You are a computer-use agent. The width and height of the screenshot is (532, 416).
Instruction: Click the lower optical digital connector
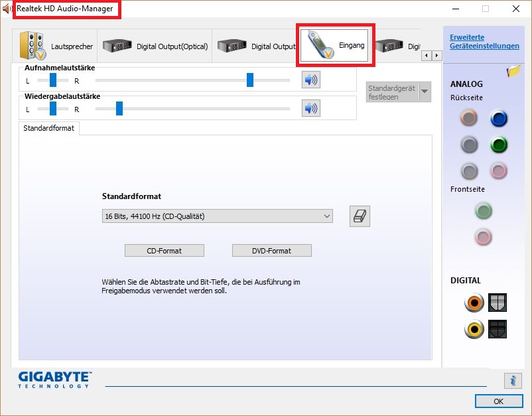click(x=498, y=329)
